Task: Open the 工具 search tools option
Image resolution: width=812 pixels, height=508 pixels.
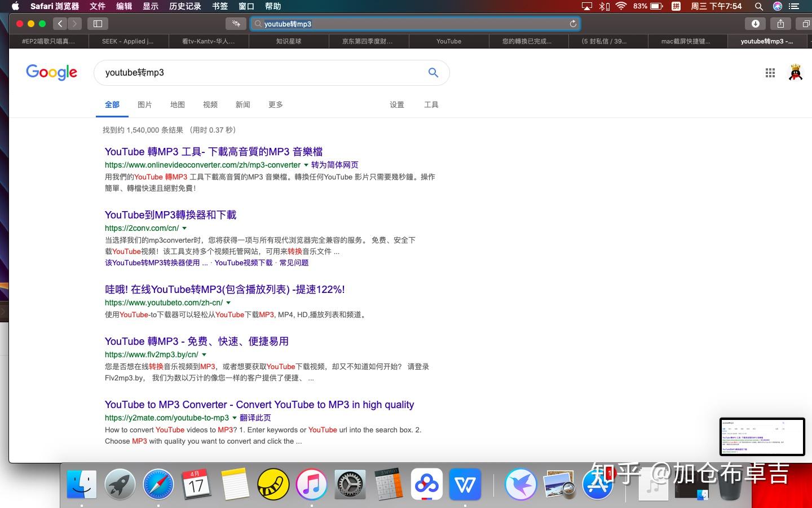Action: [x=431, y=104]
